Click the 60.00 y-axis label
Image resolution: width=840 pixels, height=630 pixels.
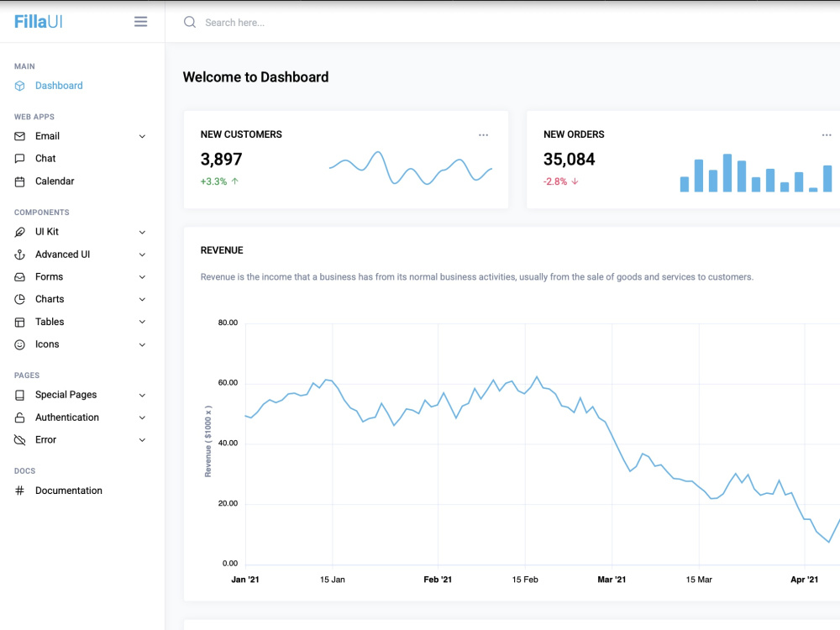pyautogui.click(x=228, y=382)
